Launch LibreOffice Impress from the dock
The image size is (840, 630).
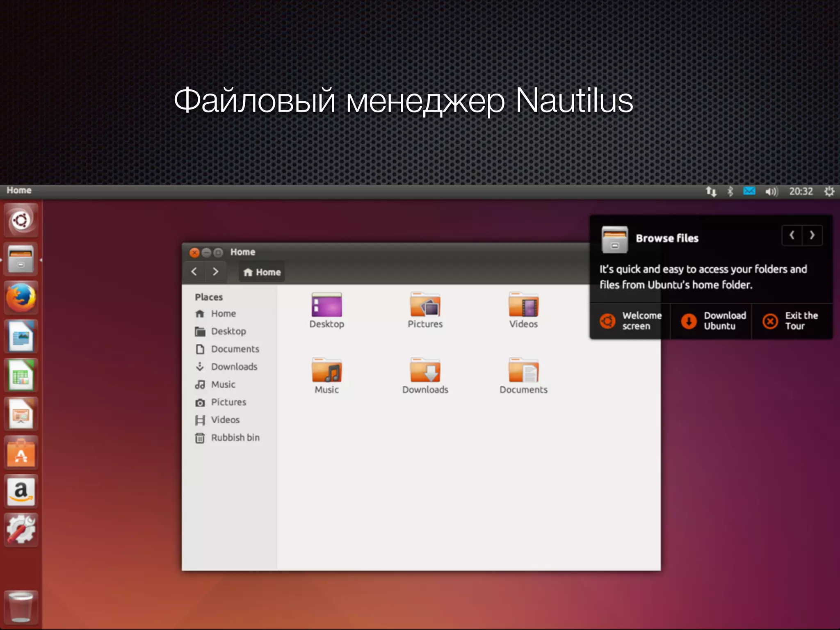(21, 413)
